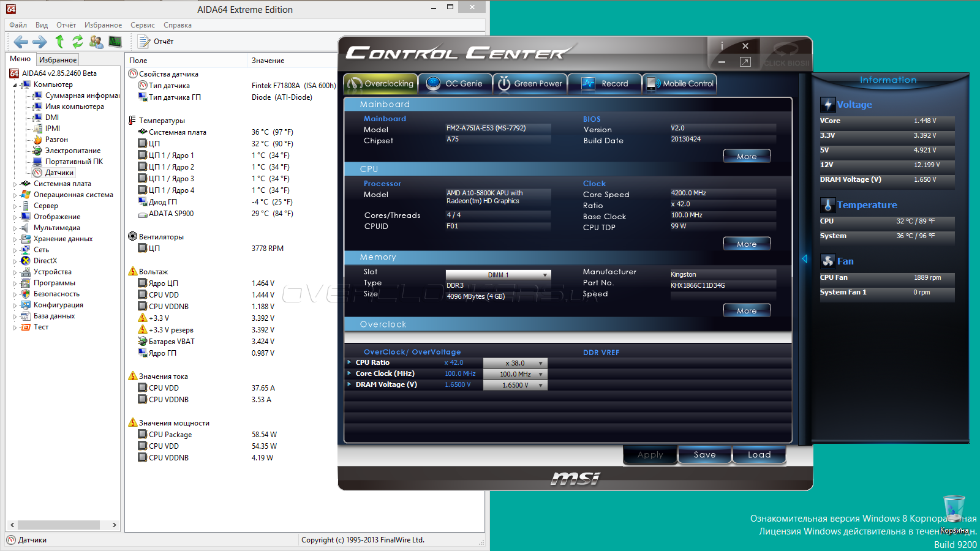Open the Green Power tab
Viewport: 980px width, 551px height.
pyautogui.click(x=530, y=84)
